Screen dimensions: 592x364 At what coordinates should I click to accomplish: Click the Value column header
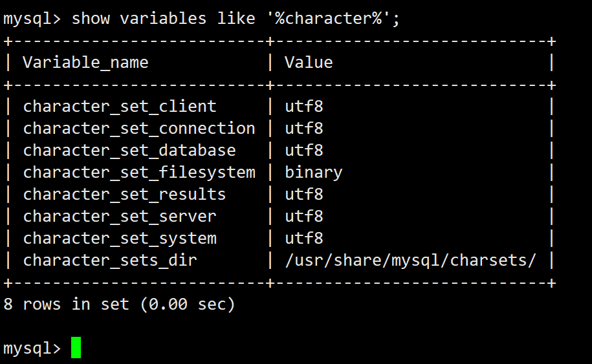click(309, 63)
